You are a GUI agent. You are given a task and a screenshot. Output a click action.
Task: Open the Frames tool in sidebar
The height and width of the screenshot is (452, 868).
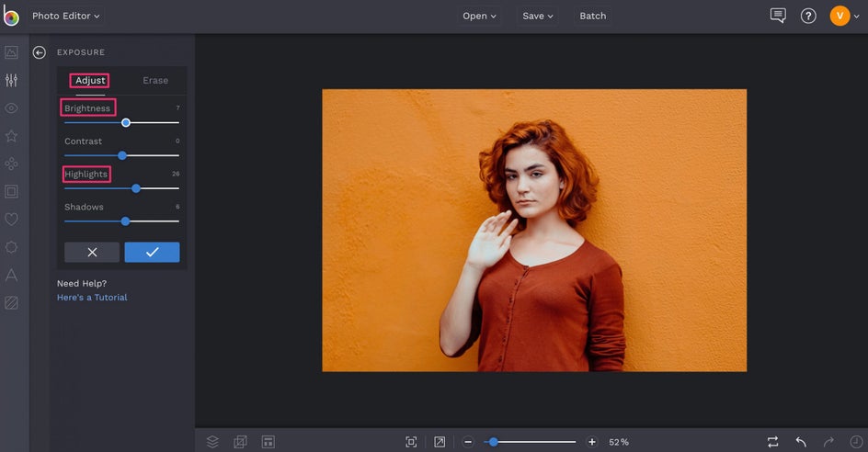coord(11,192)
